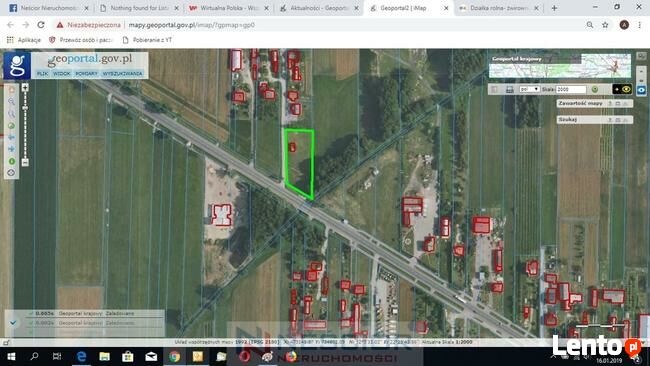Select the green info identify tool
650x366 pixels.
(12, 161)
